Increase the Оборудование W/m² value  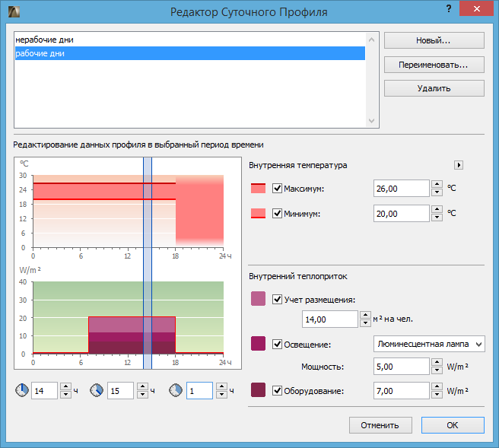pyautogui.click(x=437, y=386)
